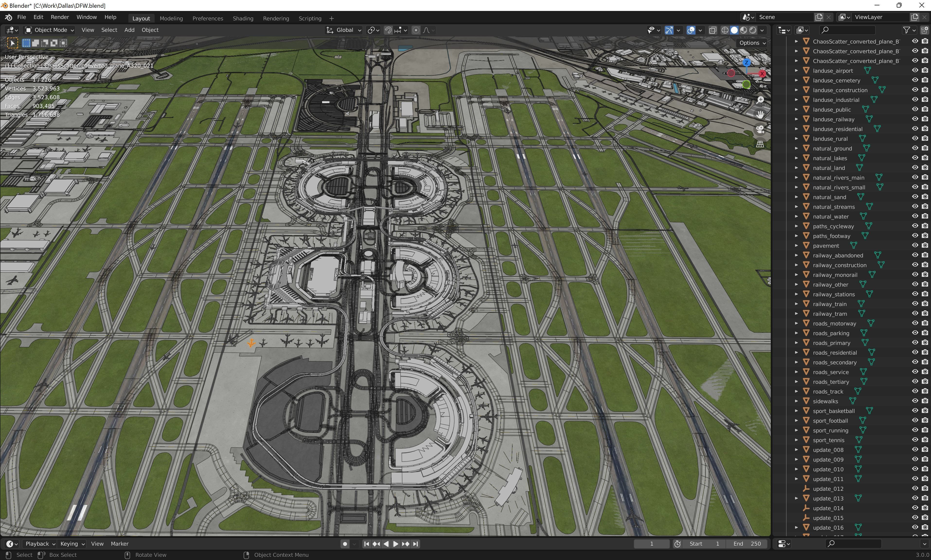Jump to timeline start frame
The width and height of the screenshot is (931, 560).
366,544
